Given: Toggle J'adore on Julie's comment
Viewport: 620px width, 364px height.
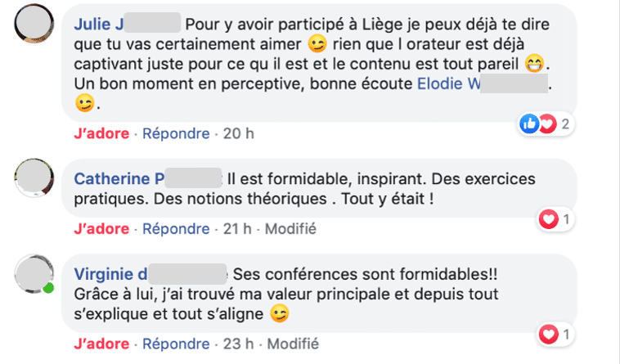Looking at the screenshot, I should click(102, 133).
